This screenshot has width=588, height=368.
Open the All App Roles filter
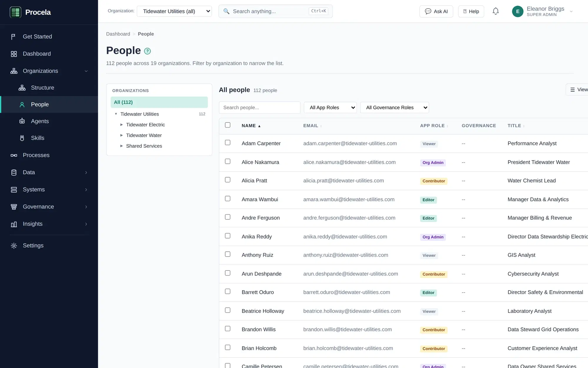click(x=330, y=107)
